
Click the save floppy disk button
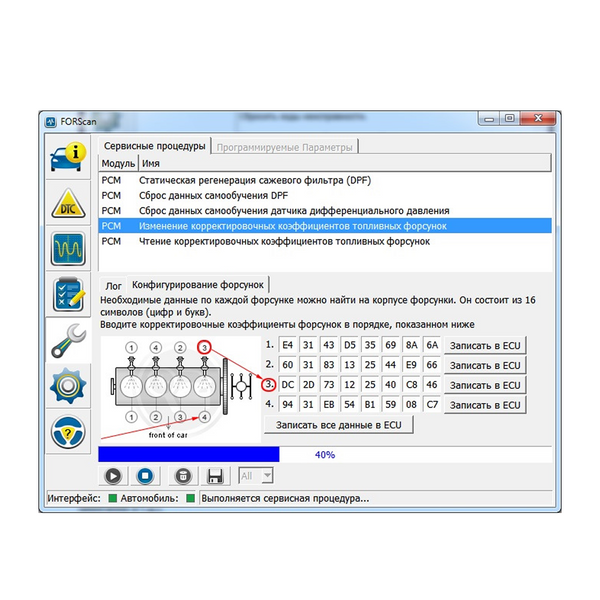point(215,476)
